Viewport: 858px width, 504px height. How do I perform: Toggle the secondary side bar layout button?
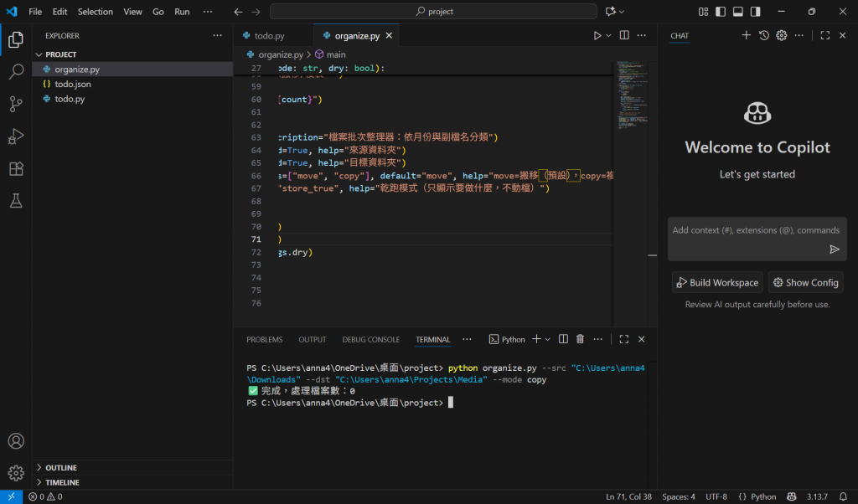tap(756, 12)
